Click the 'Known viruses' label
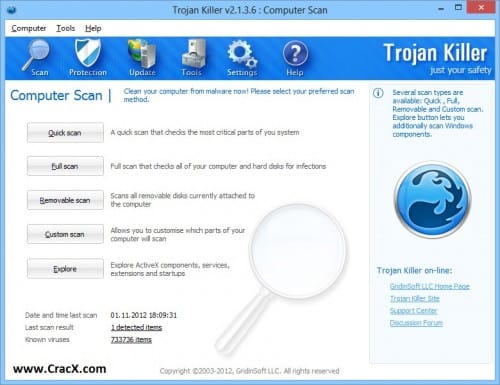The height and width of the screenshot is (385, 500). [x=47, y=340]
